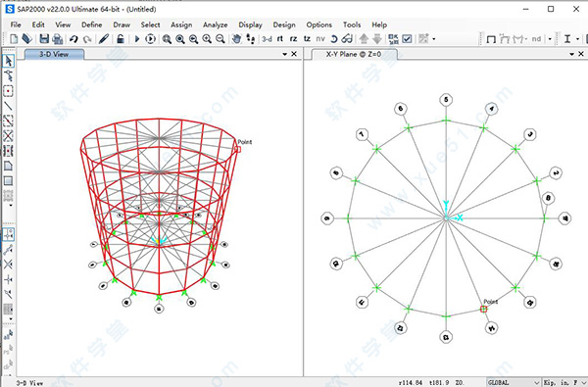Screen dimensions: 588x387
Task: Click the Rotate 3D View icon
Action: point(334,38)
